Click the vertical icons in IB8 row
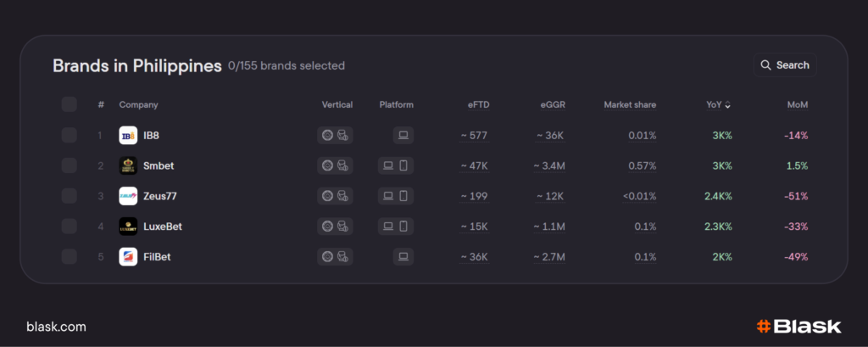 [x=335, y=135]
